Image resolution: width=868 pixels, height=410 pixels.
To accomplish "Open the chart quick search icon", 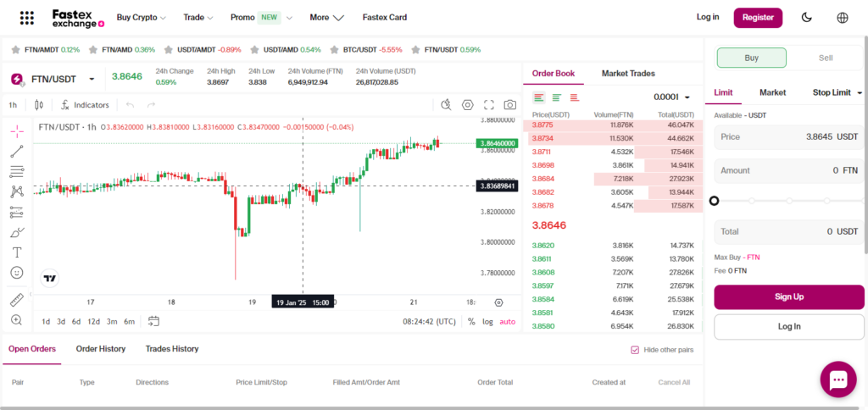I will [x=446, y=104].
